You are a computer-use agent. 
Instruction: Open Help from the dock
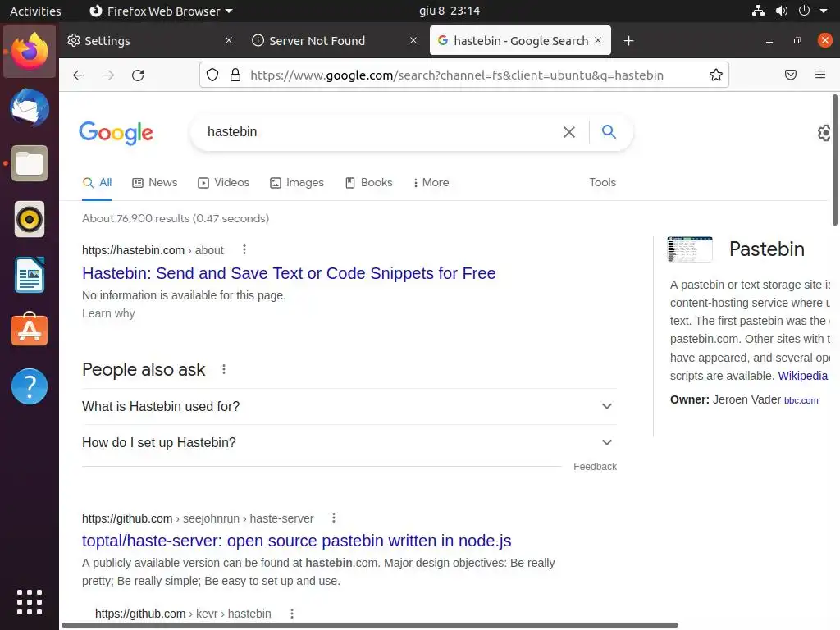click(30, 386)
